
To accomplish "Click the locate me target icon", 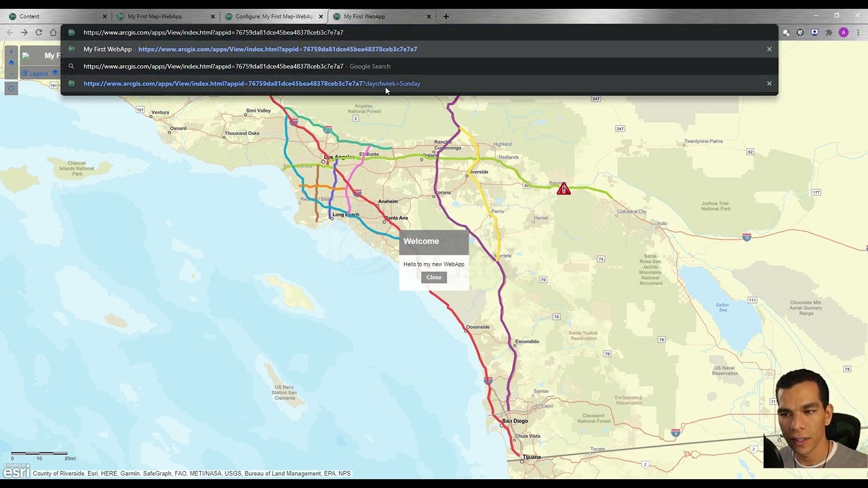I will 11,89.
